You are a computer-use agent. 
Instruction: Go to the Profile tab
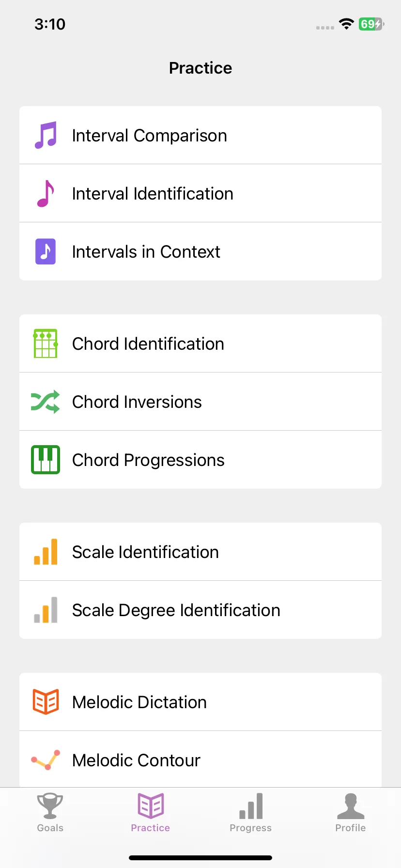click(x=351, y=813)
